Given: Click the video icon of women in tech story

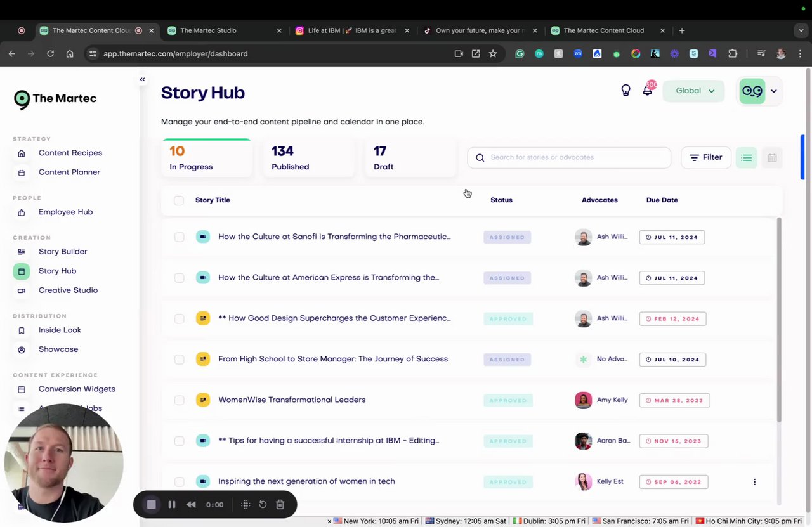Looking at the screenshot, I should [x=203, y=481].
